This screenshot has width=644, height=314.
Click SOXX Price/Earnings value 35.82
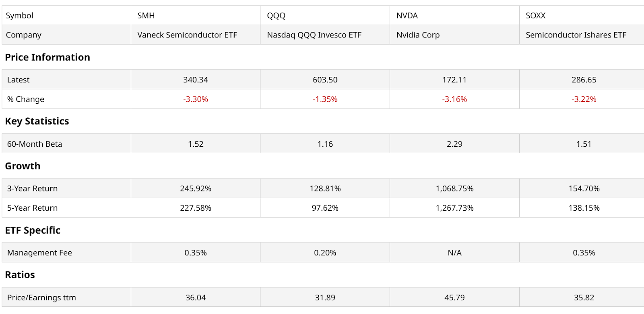click(x=584, y=298)
